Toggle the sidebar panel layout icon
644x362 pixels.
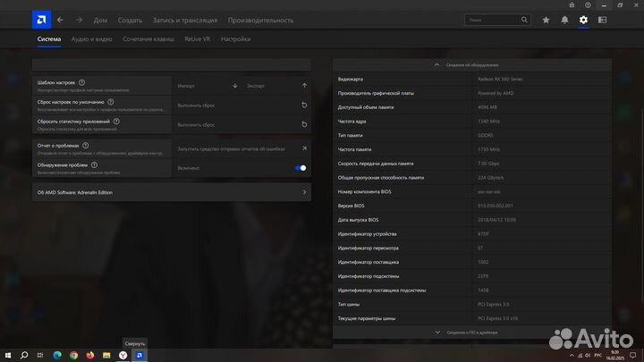click(x=602, y=20)
